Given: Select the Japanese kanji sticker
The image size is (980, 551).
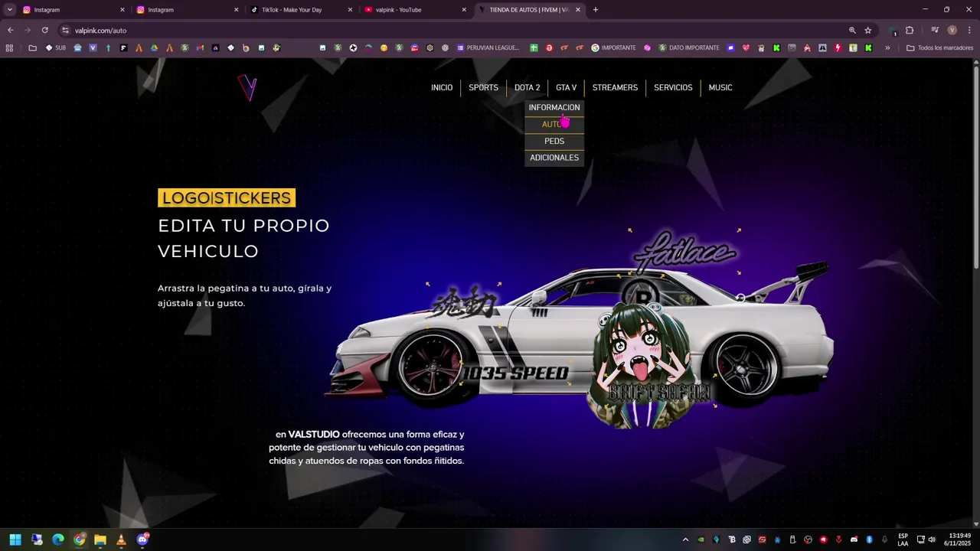Looking at the screenshot, I should [x=464, y=303].
